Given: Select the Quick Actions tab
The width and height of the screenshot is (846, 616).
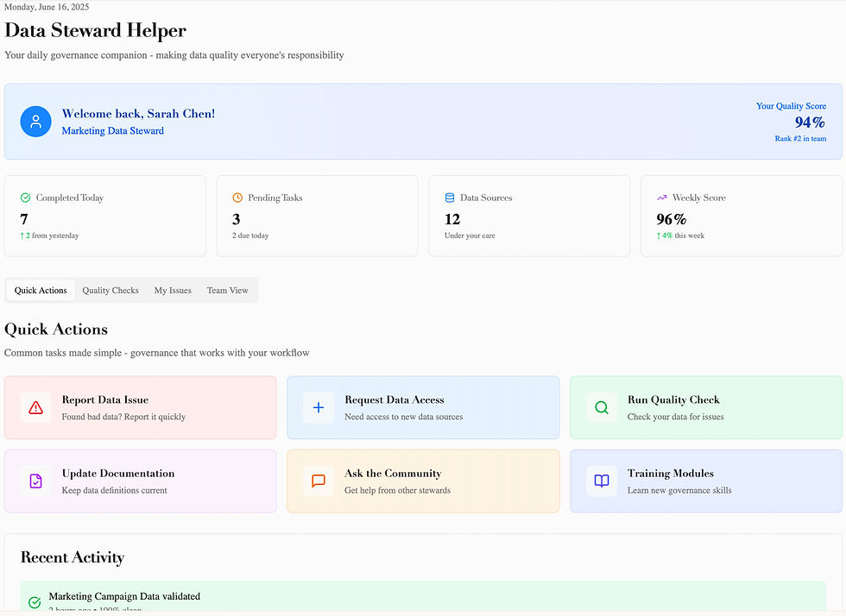Looking at the screenshot, I should 41,291.
